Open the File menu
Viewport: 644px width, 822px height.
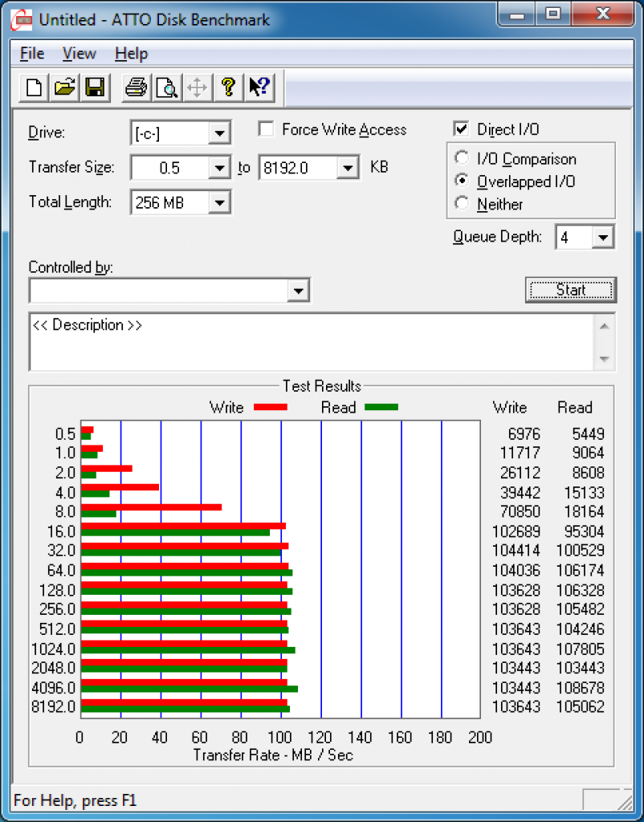click(x=32, y=54)
